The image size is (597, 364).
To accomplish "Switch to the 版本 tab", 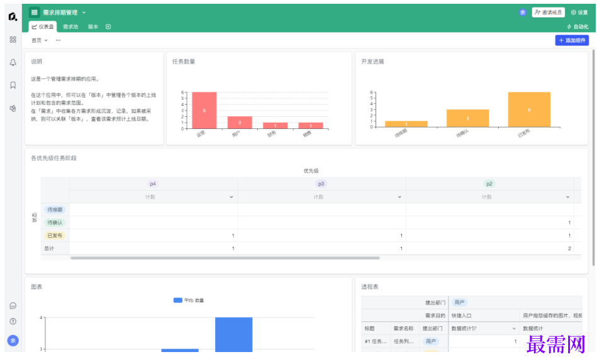I will pyautogui.click(x=93, y=26).
